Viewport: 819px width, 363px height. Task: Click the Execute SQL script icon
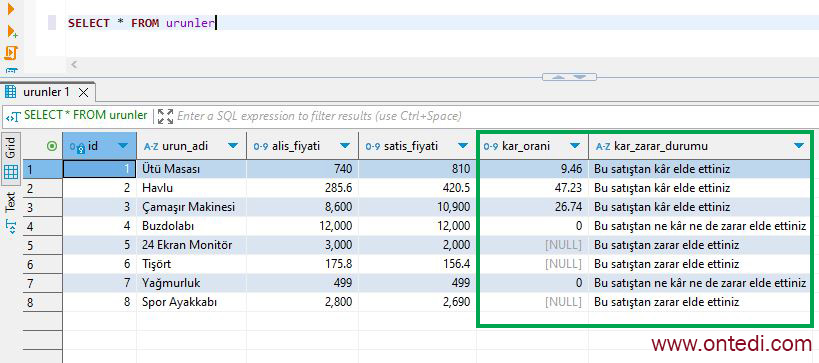pyautogui.click(x=11, y=53)
